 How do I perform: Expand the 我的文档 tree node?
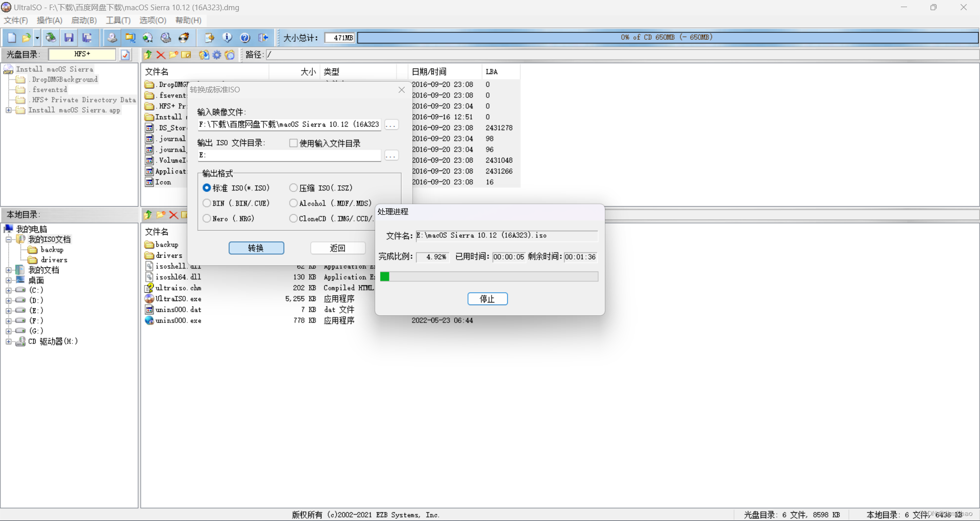click(9, 270)
